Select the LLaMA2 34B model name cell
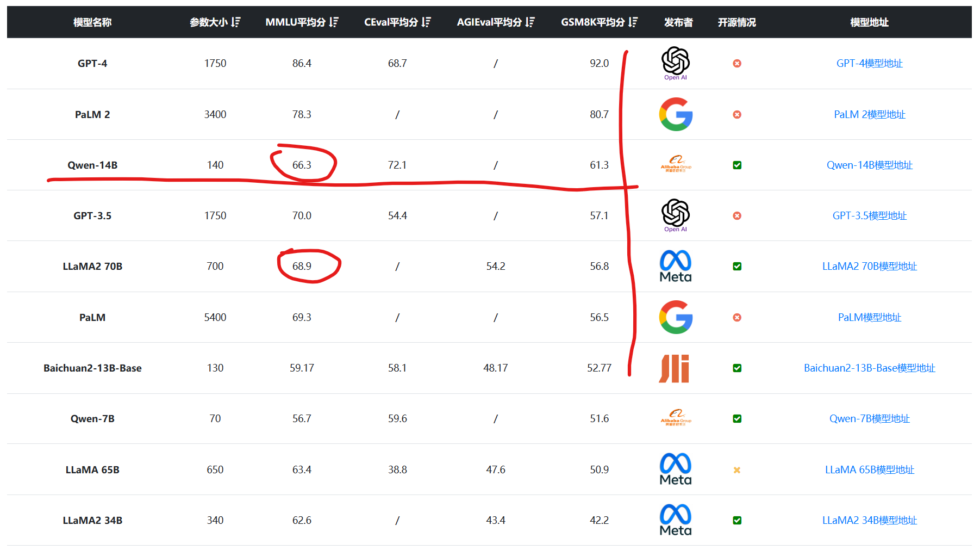 point(92,520)
